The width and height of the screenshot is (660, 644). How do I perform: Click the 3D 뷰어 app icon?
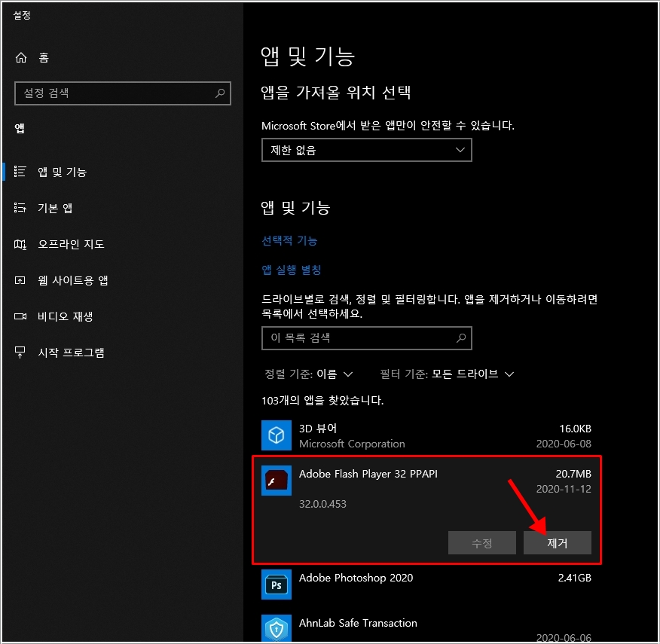276,435
